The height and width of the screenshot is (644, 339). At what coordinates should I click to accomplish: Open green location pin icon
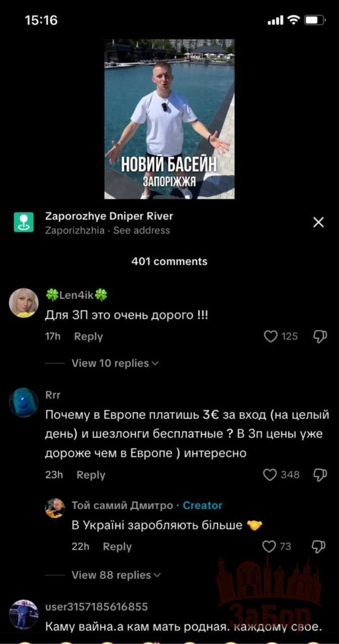[24, 222]
